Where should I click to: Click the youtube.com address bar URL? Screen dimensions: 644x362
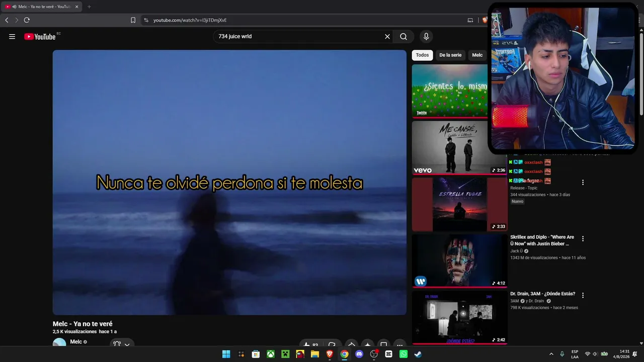click(190, 20)
